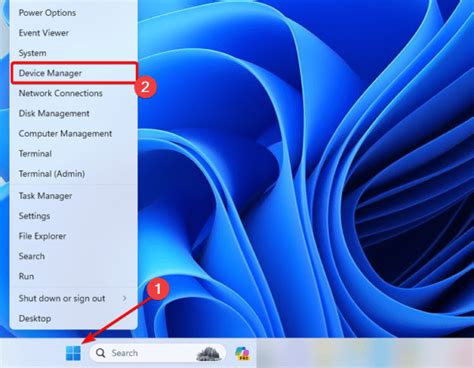
Task: Expand Shut down or sign out submenu
Action: point(74,298)
